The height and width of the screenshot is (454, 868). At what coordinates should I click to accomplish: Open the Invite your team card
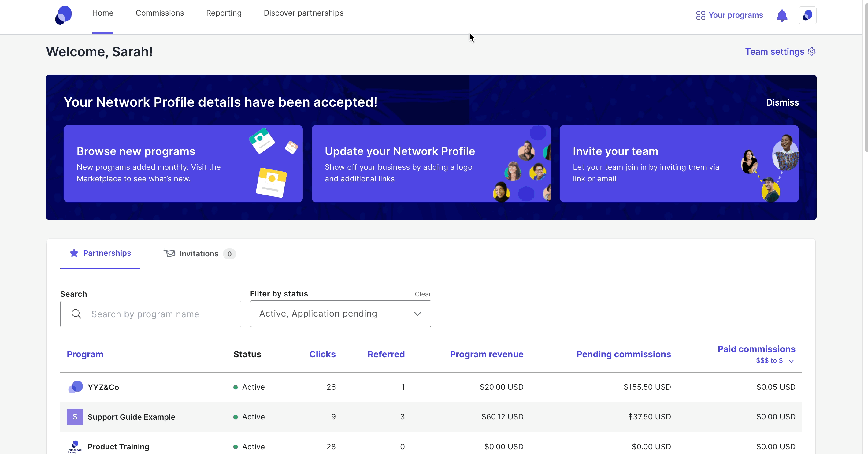click(x=679, y=164)
